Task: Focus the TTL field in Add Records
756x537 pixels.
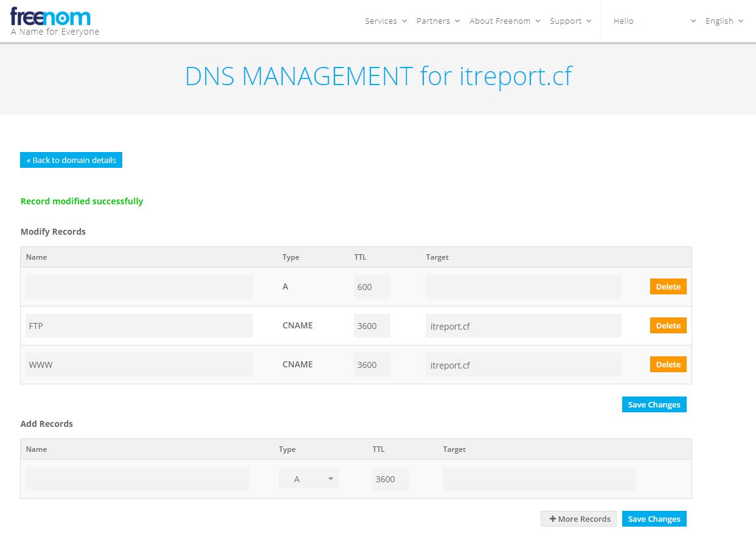Action: click(x=390, y=479)
